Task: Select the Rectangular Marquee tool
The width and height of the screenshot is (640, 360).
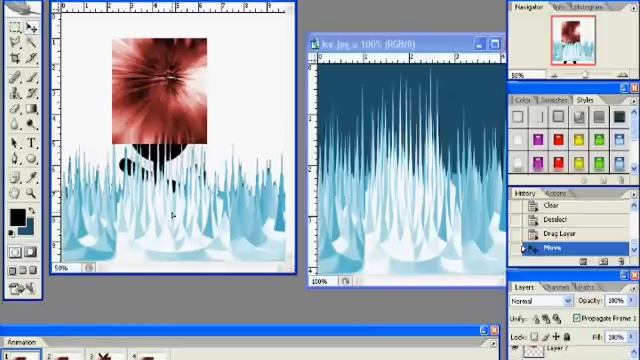Action: pyautogui.click(x=15, y=27)
